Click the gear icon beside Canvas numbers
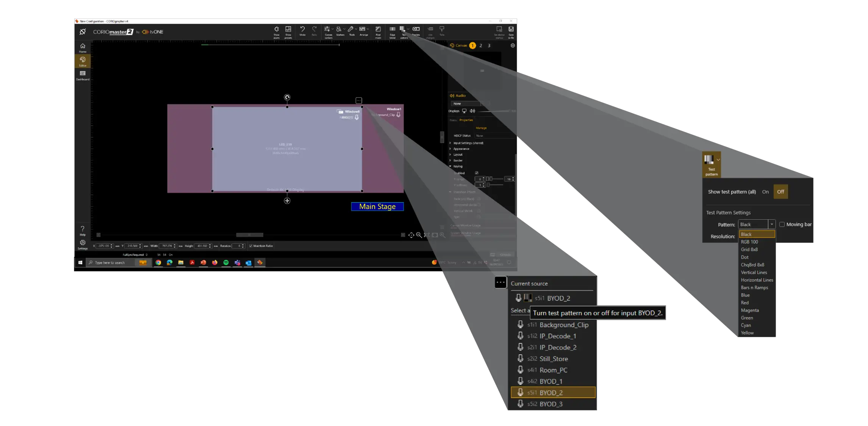 [513, 45]
